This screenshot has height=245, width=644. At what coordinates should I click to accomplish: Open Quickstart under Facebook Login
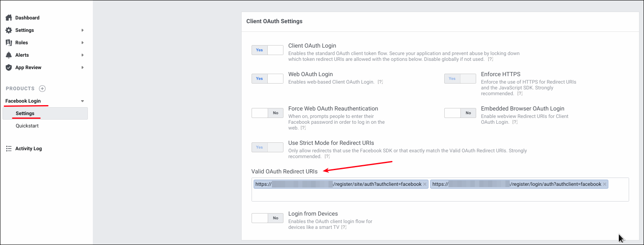click(x=27, y=126)
